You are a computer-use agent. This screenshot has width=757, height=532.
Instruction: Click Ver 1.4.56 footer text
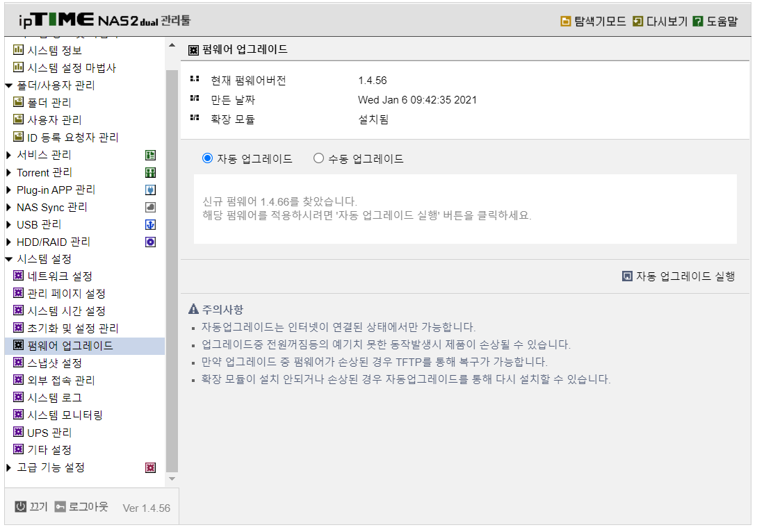(x=146, y=508)
